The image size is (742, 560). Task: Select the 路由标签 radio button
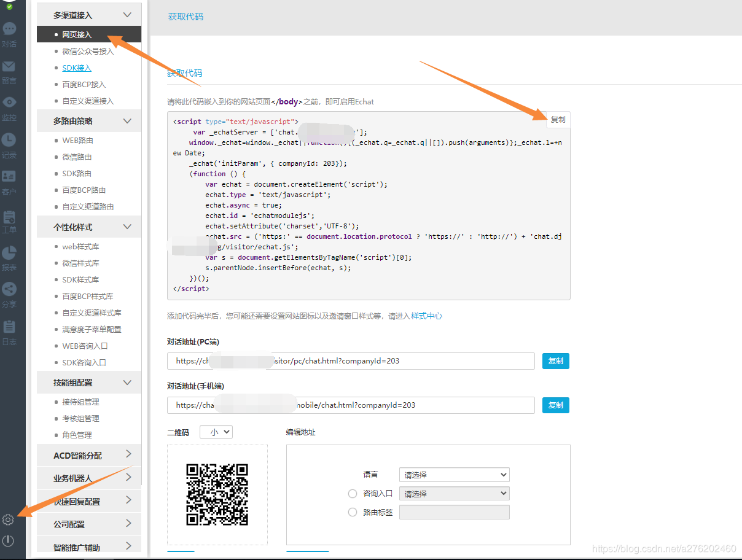(x=353, y=512)
